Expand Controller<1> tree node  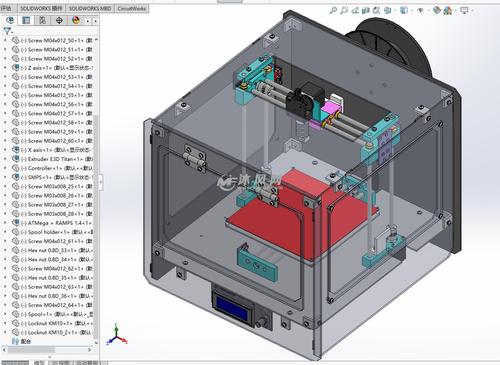coord(5,168)
